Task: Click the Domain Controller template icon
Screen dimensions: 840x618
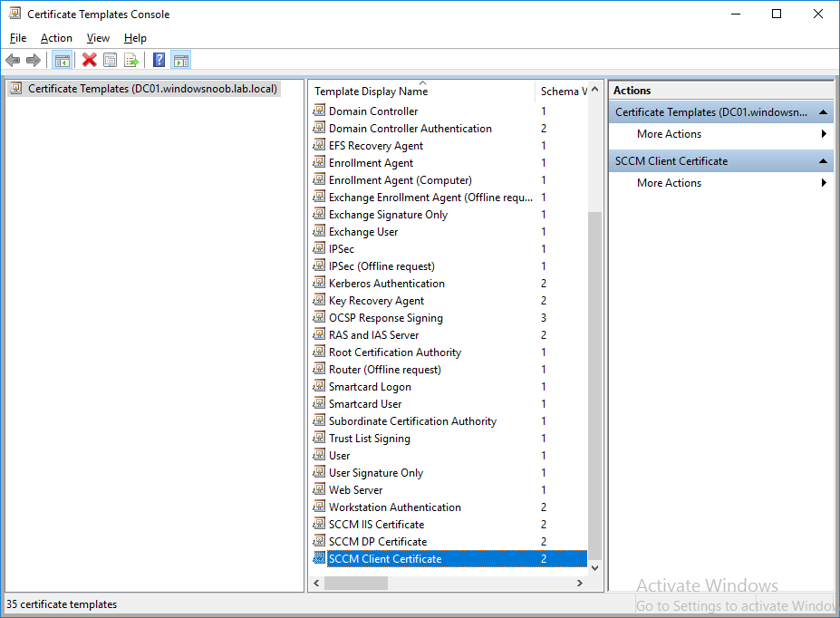Action: [319, 111]
